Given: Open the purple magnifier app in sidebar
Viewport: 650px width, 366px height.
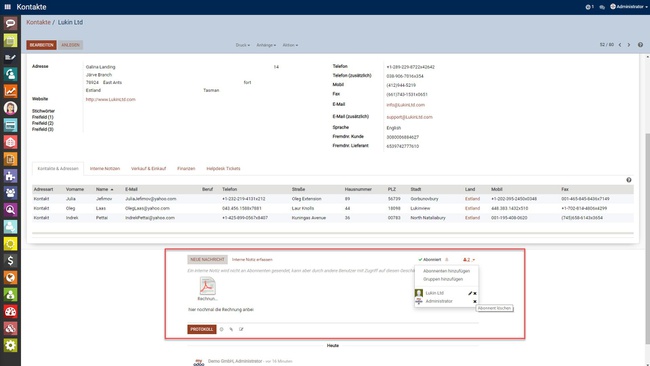Looking at the screenshot, I should (10, 210).
